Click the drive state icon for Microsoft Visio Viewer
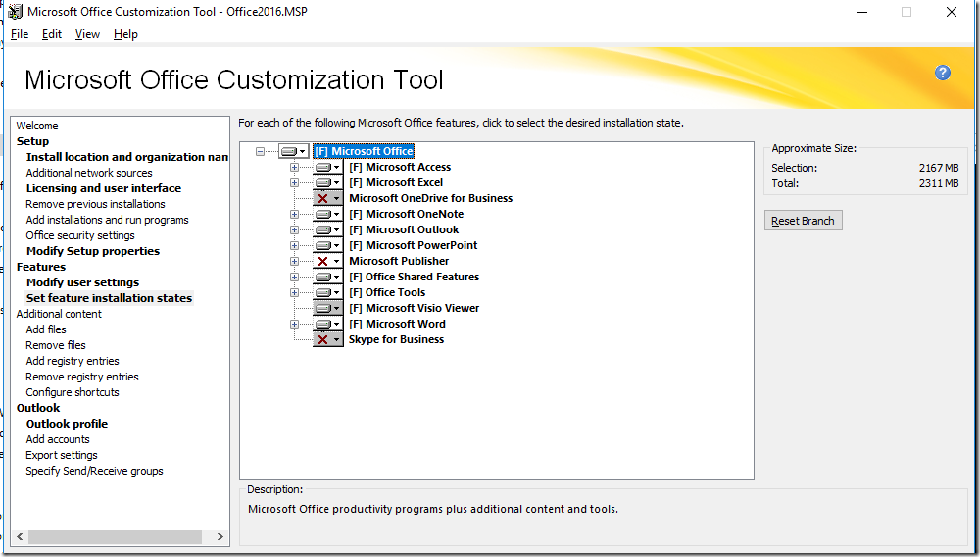Image resolution: width=980 pixels, height=557 pixels. point(322,308)
